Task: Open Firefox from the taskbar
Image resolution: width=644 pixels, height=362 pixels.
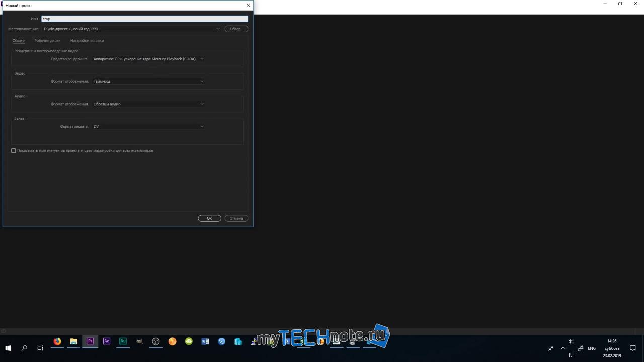Action: [x=57, y=341]
